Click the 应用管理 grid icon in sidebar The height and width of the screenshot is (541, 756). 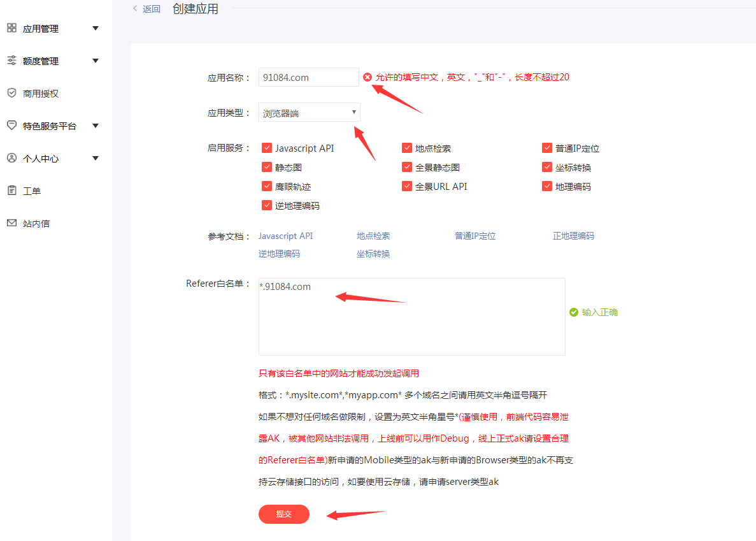pyautogui.click(x=11, y=28)
